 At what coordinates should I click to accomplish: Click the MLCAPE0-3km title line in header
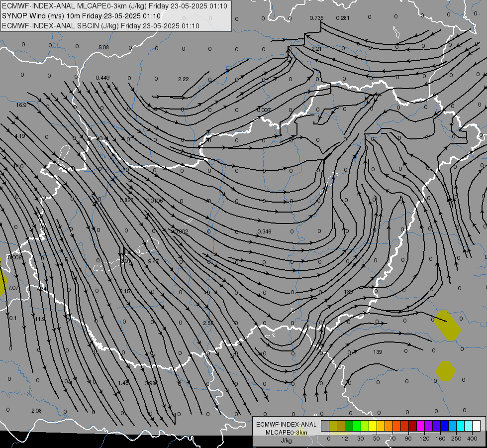[x=114, y=6]
